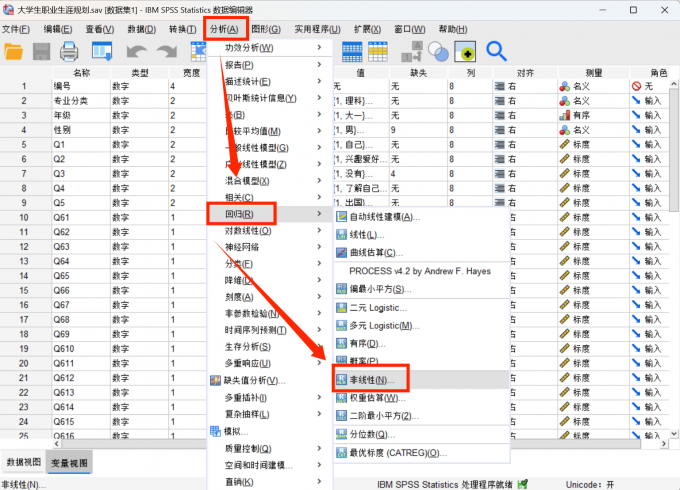Image resolution: width=680 pixels, height=490 pixels.
Task: Click the overlapping circles toolbar icon
Action: [438, 52]
